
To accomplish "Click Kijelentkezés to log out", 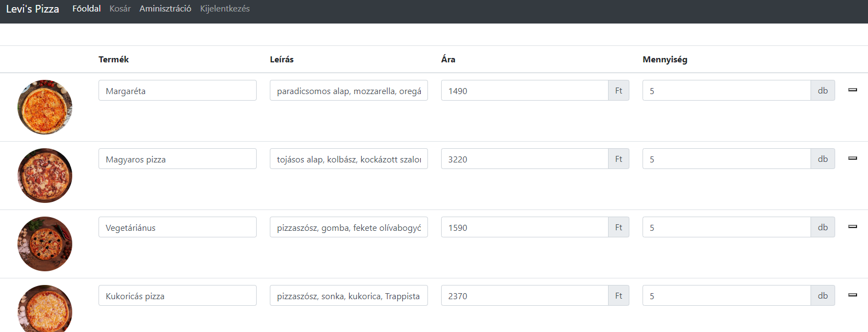I will [224, 9].
